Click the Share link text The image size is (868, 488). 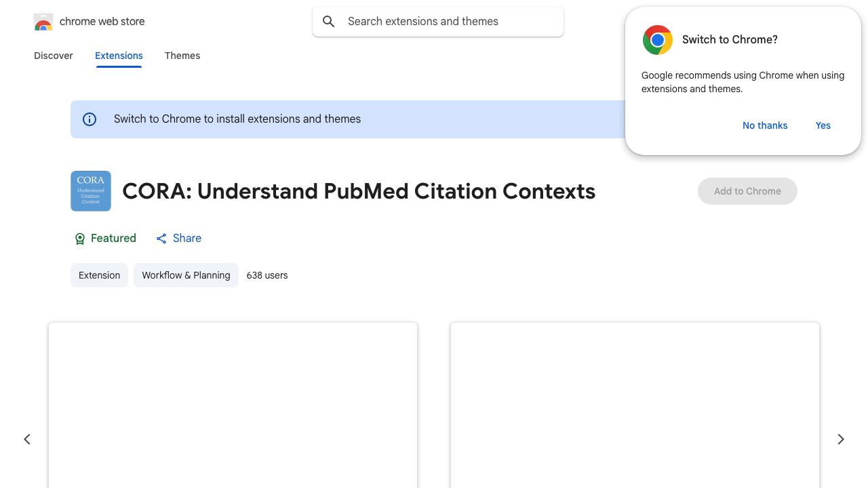(x=187, y=239)
